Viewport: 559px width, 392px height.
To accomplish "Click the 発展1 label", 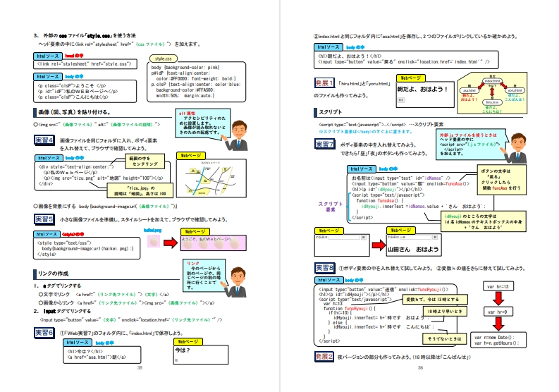I will click(324, 83).
